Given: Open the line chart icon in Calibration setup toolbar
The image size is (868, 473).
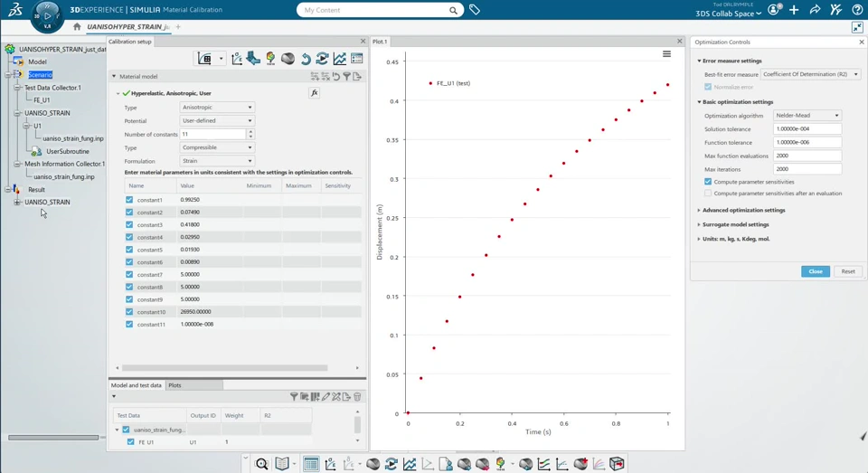Looking at the screenshot, I should click(x=339, y=58).
